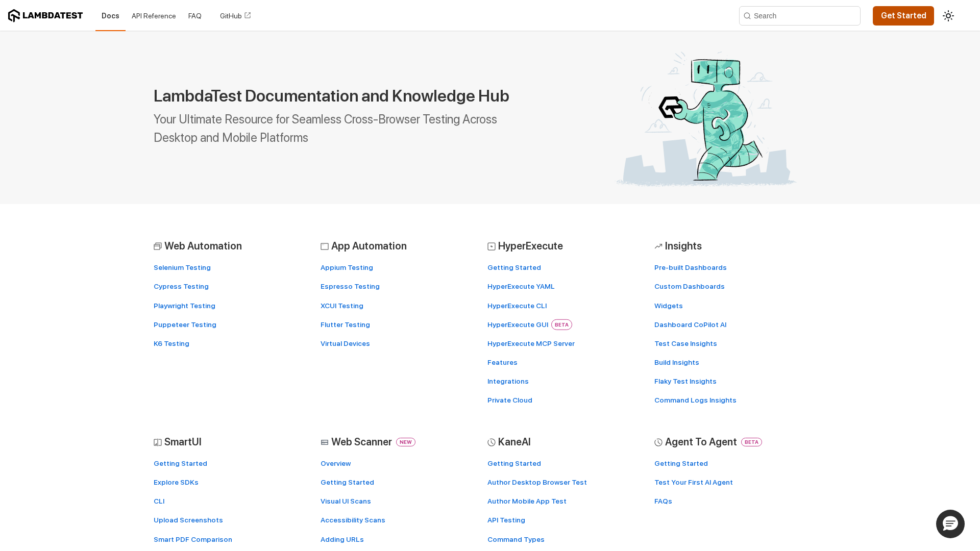Click the LambdaTest logo in the header

tap(45, 16)
